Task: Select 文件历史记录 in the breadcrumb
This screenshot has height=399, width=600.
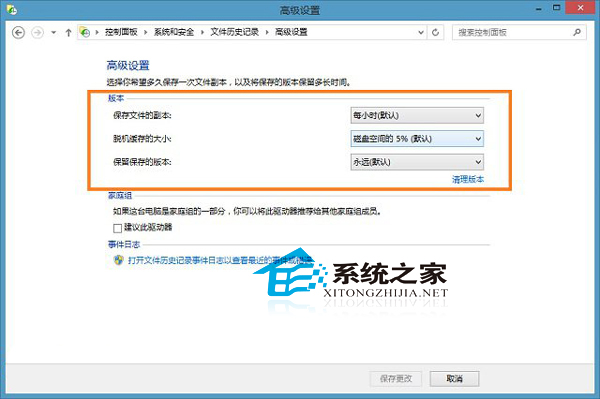Action: coord(234,32)
